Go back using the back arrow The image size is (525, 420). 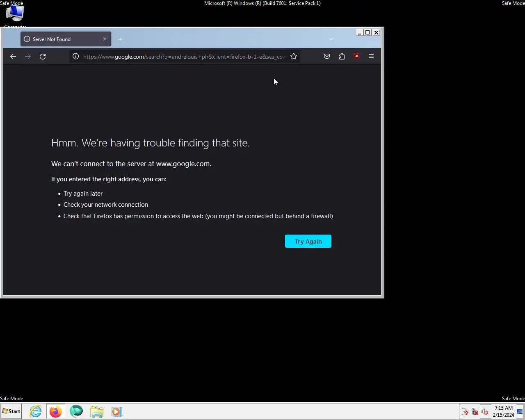click(13, 57)
